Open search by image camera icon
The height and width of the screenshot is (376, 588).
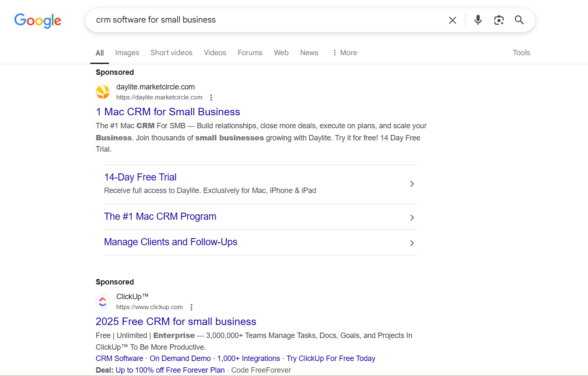(499, 20)
